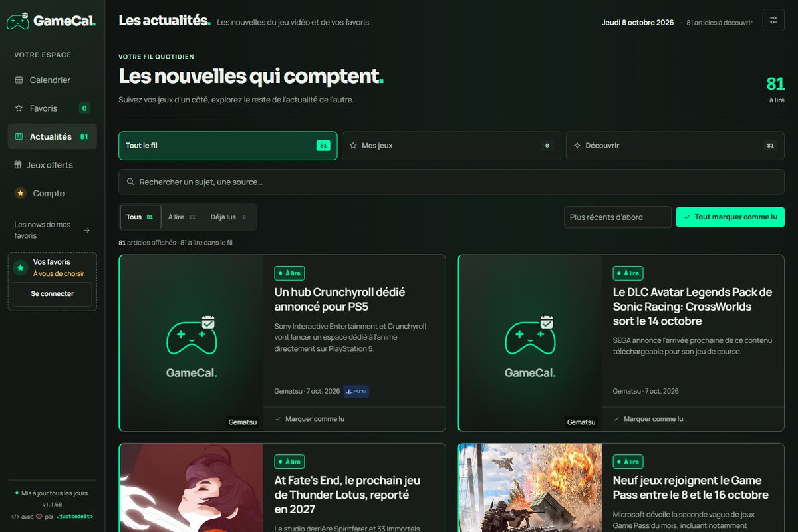Click the date Jeudi 8 octobre 2026

tap(638, 23)
